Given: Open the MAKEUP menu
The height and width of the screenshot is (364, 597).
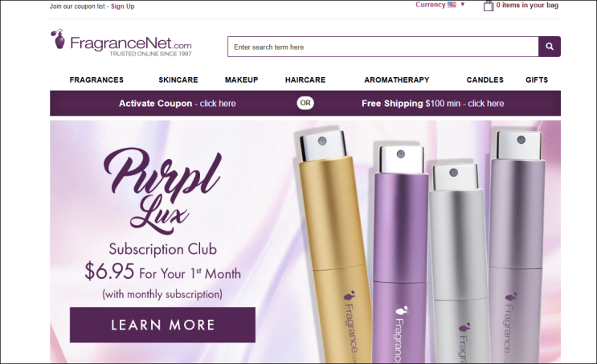Looking at the screenshot, I should click(241, 80).
